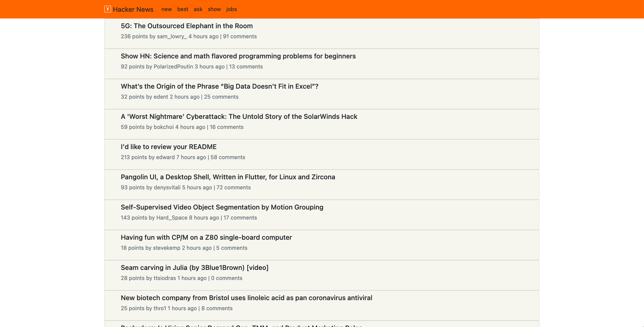
Task: Open the SolarWinds Hack story
Action: [239, 116]
